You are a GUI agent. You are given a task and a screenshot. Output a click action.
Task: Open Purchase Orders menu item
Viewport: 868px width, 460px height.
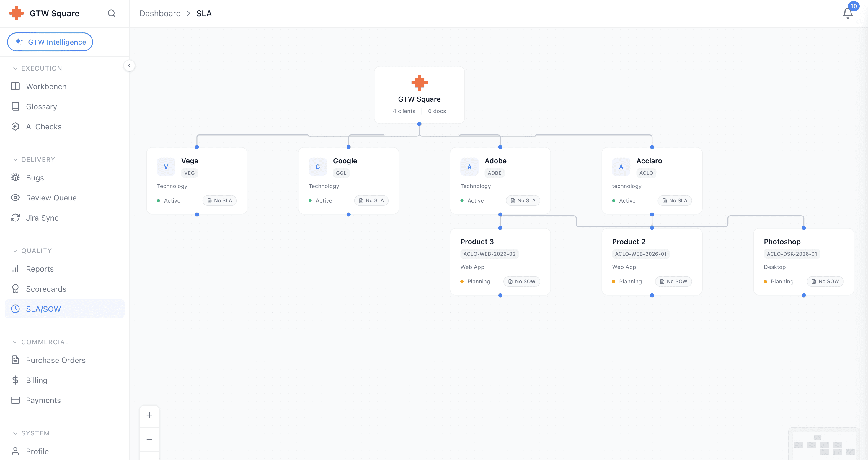[56, 360]
